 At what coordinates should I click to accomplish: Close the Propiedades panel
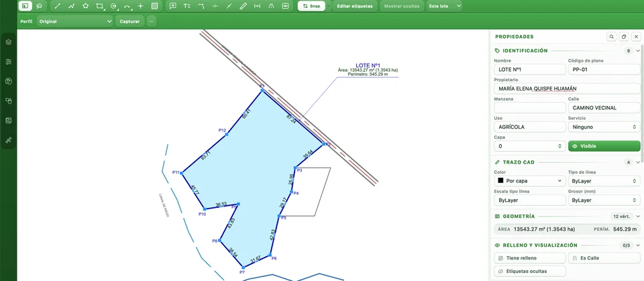636,37
